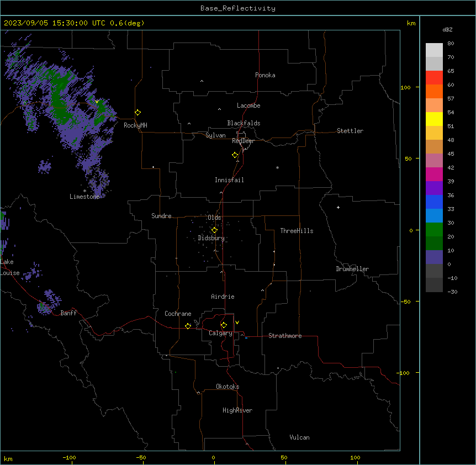Select the Cochrane town label
The width and height of the screenshot is (476, 465).
click(178, 314)
